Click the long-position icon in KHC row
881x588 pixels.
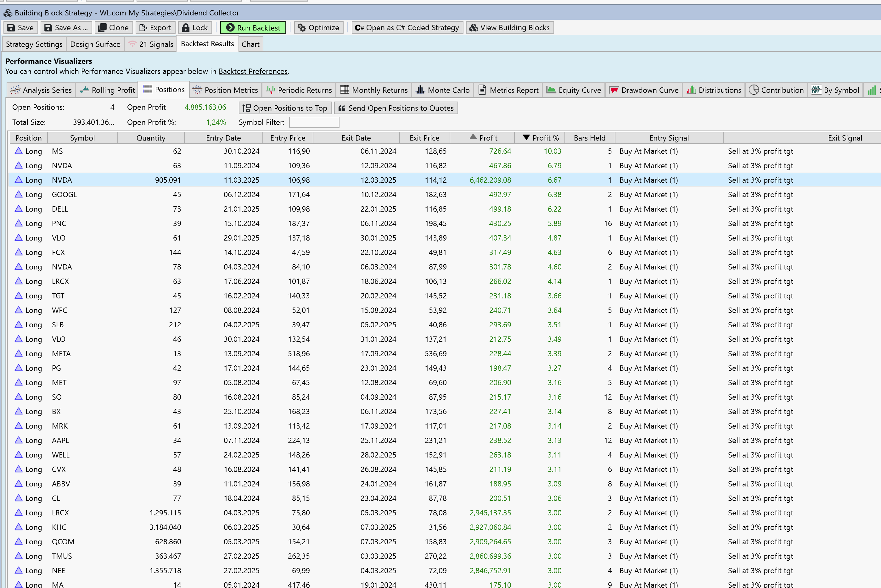click(x=18, y=527)
